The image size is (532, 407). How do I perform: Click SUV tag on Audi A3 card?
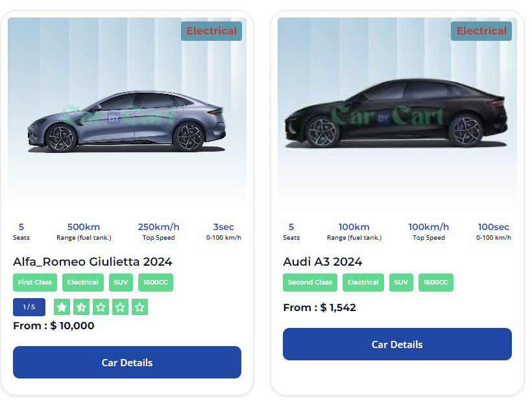(401, 283)
